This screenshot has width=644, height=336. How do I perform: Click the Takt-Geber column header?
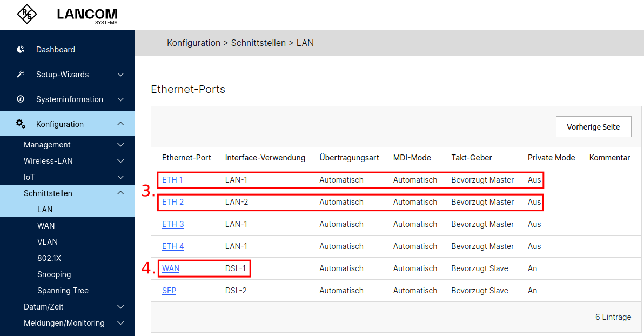(x=472, y=158)
